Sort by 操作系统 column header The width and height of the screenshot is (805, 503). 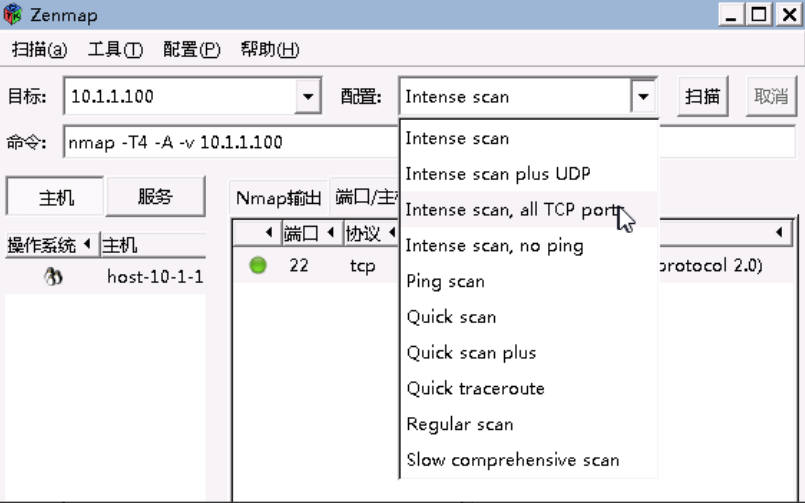52,245
